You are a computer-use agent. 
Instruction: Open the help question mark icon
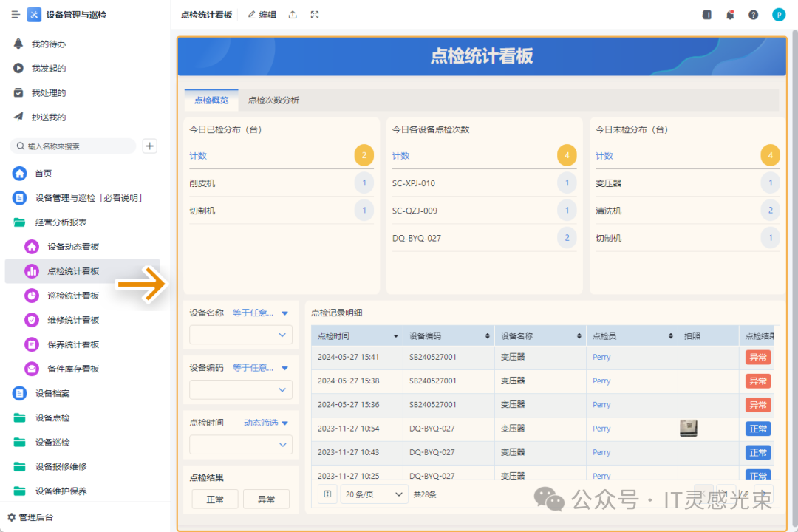tap(753, 15)
